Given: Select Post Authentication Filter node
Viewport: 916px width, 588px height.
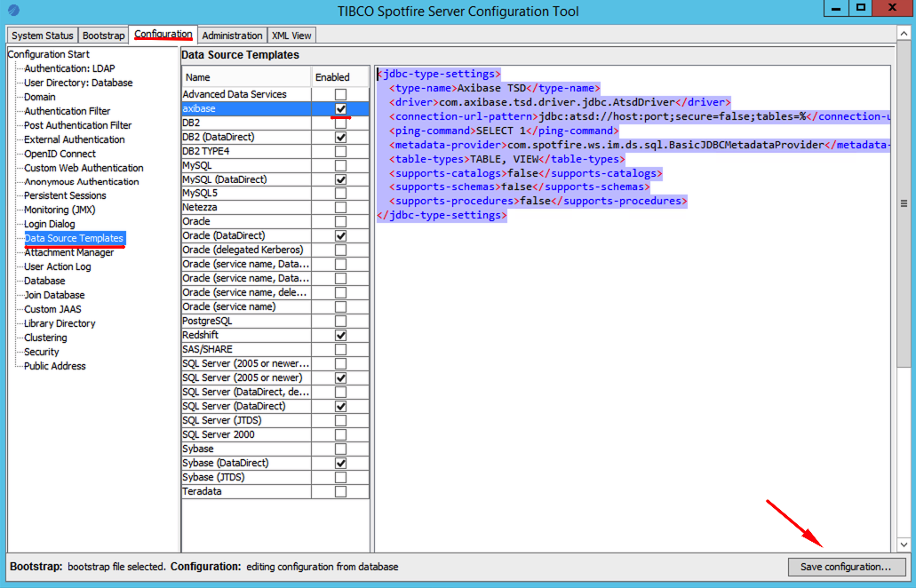Looking at the screenshot, I should click(77, 125).
